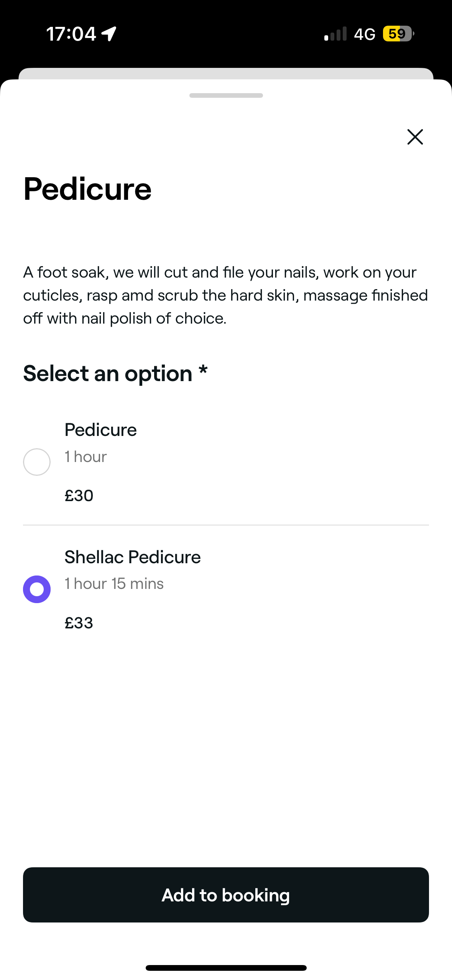Select the Shellac Pedicure radio button

click(x=37, y=589)
